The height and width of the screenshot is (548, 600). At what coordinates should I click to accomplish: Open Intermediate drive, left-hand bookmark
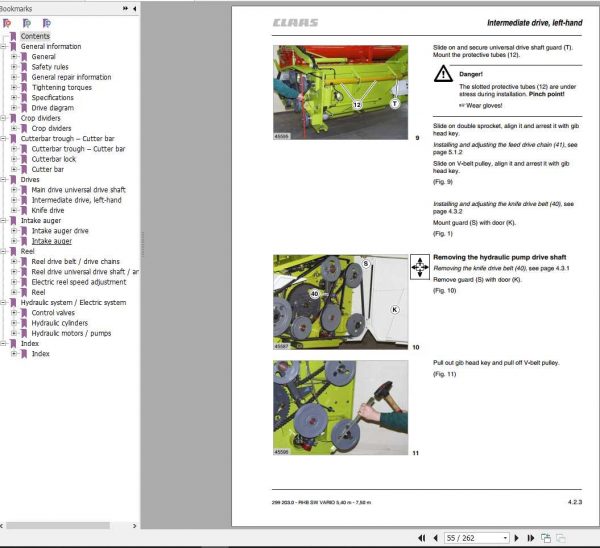tap(76, 200)
